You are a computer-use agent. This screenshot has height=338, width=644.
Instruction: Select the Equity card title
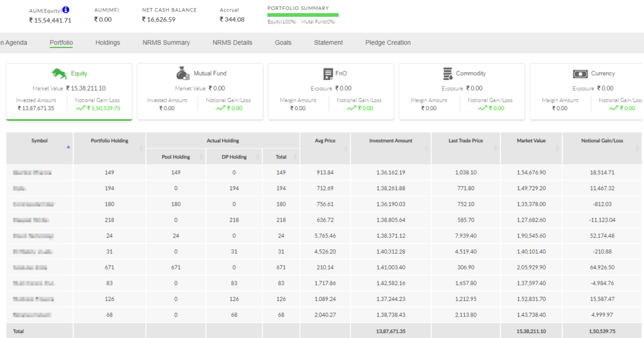click(79, 73)
